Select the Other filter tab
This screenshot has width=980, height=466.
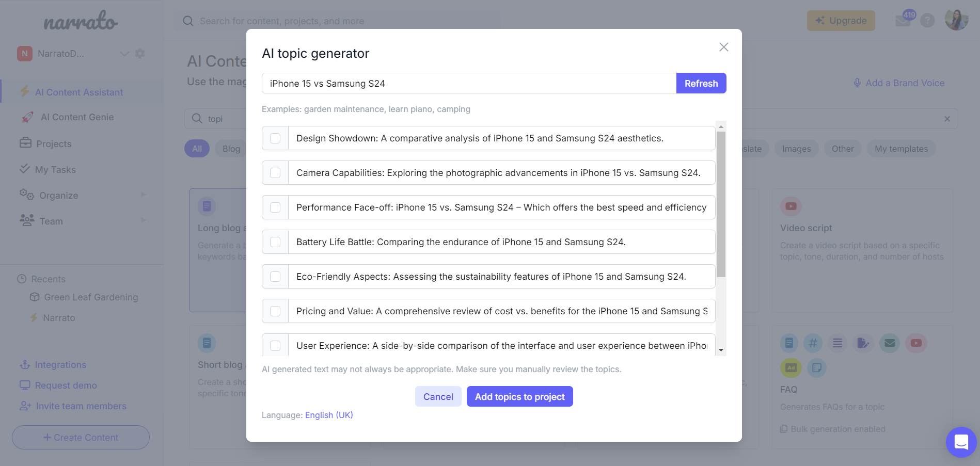(x=843, y=149)
